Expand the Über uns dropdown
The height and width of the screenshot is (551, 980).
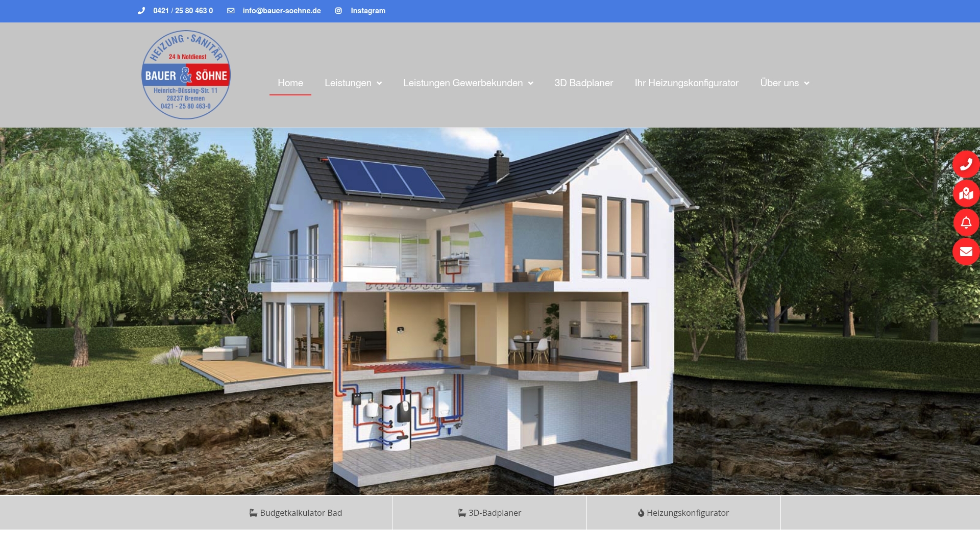point(806,83)
